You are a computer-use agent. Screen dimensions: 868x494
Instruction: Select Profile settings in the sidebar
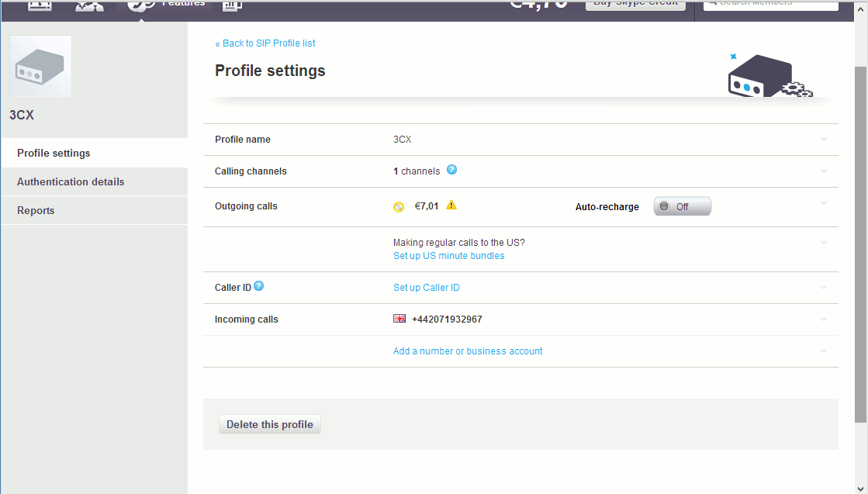95,154
